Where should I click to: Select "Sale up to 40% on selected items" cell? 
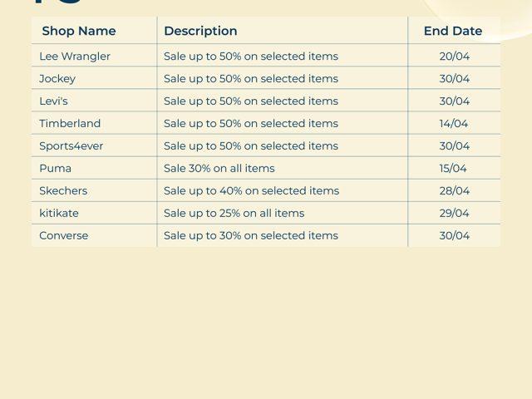[x=251, y=191]
